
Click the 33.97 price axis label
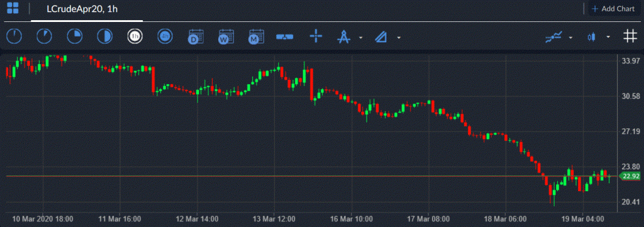(631, 61)
